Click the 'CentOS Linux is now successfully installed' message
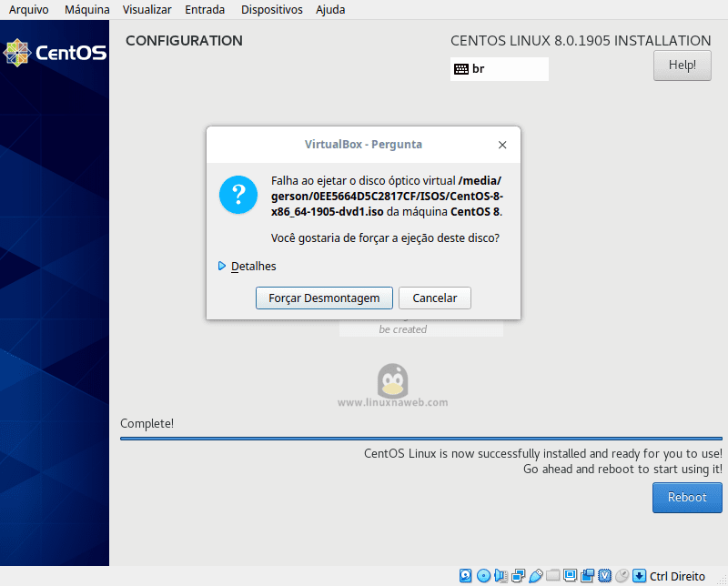 tap(542, 454)
